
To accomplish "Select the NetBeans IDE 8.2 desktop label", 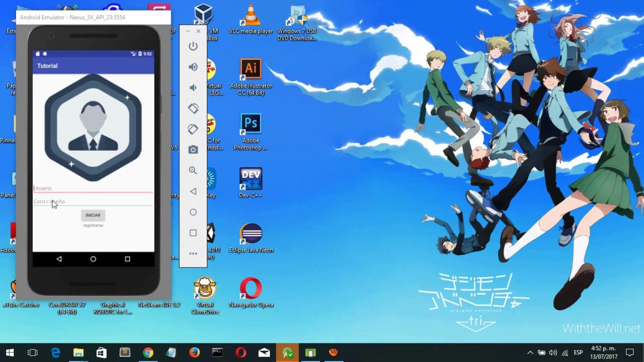I will (159, 305).
